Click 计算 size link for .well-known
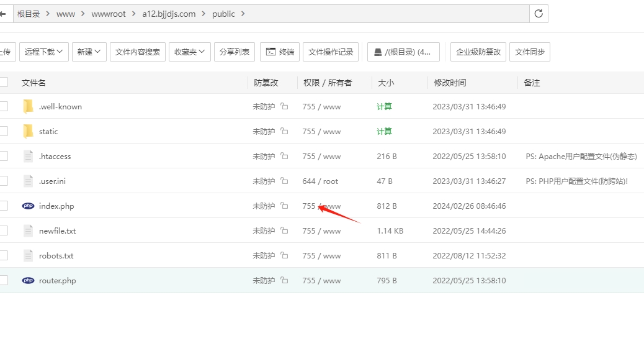Screen dimensions: 644x356 point(384,106)
